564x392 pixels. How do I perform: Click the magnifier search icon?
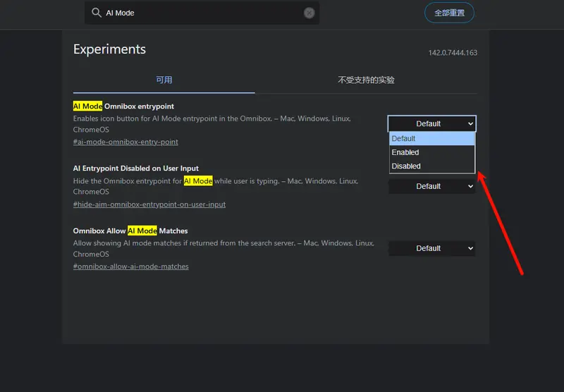(97, 13)
